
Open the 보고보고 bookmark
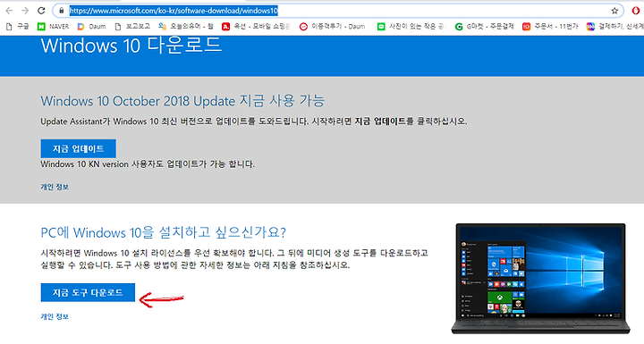[131, 26]
